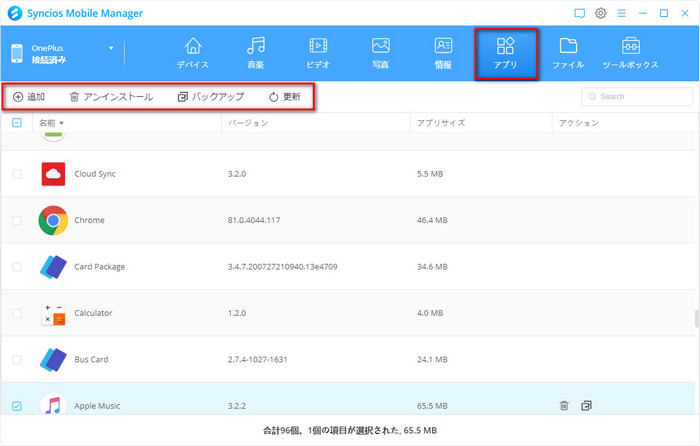Click the 24.1 MB size cell

click(432, 359)
